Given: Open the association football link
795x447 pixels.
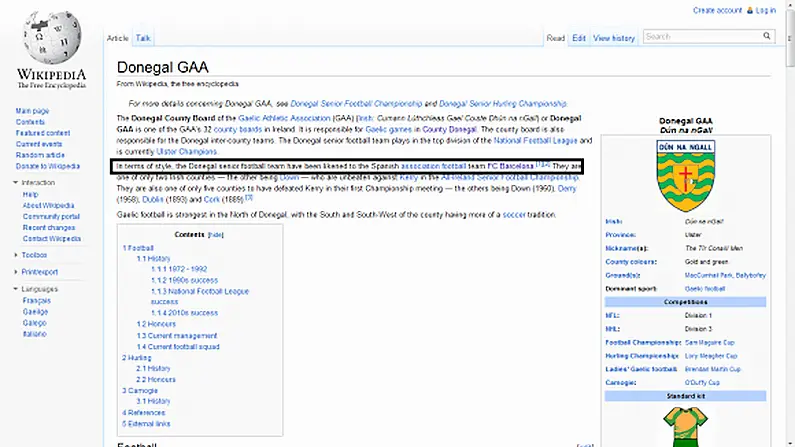Looking at the screenshot, I should pos(433,166).
